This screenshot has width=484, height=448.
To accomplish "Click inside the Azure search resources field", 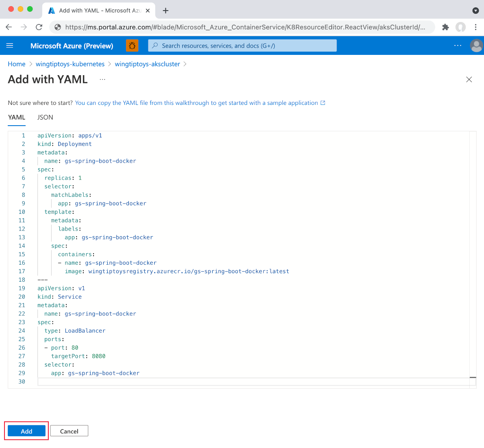I will pyautogui.click(x=242, y=46).
